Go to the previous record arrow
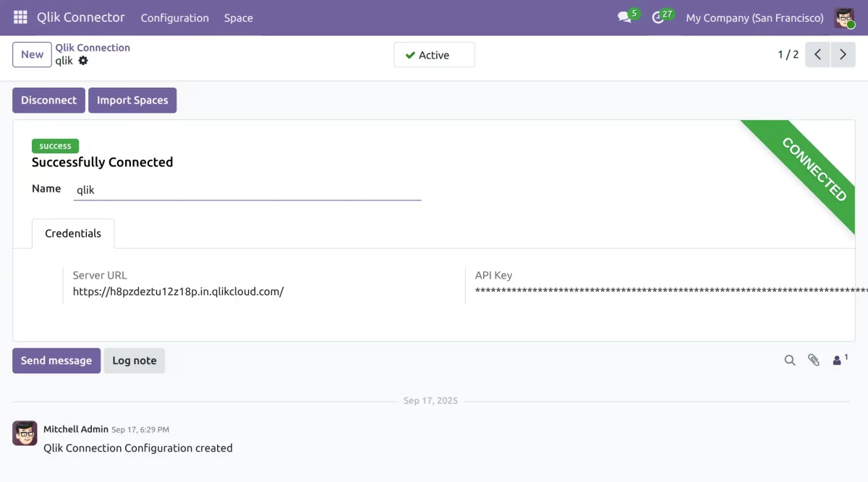 click(817, 55)
